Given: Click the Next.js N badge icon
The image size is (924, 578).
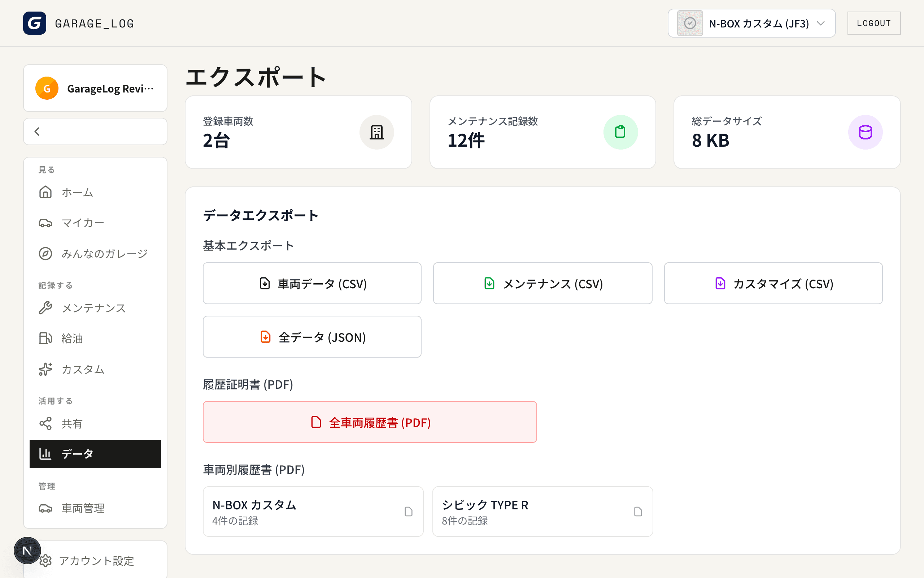Looking at the screenshot, I should pos(27,551).
